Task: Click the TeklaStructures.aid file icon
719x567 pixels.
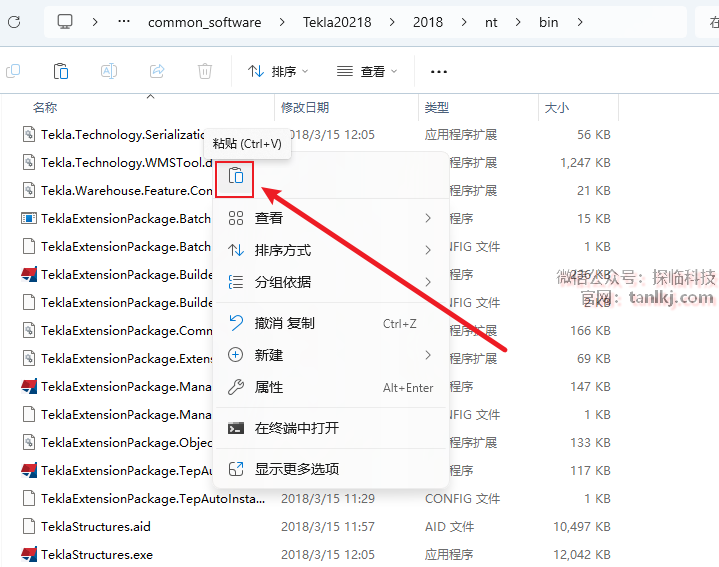Action: click(x=29, y=527)
